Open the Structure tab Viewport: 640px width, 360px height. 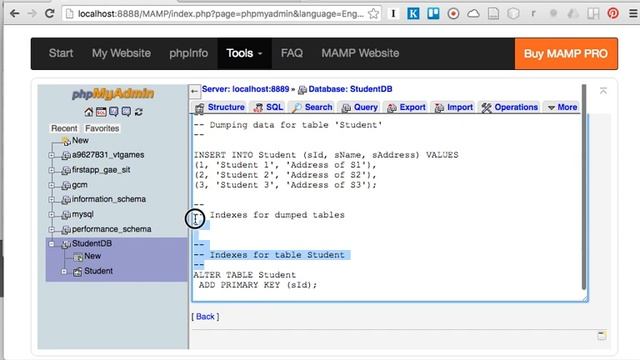[220, 107]
